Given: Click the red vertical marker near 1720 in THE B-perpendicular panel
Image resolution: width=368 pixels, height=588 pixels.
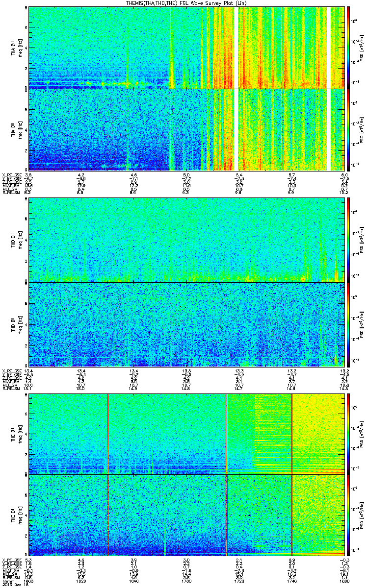Looking at the screenshot, I should click(226, 433).
